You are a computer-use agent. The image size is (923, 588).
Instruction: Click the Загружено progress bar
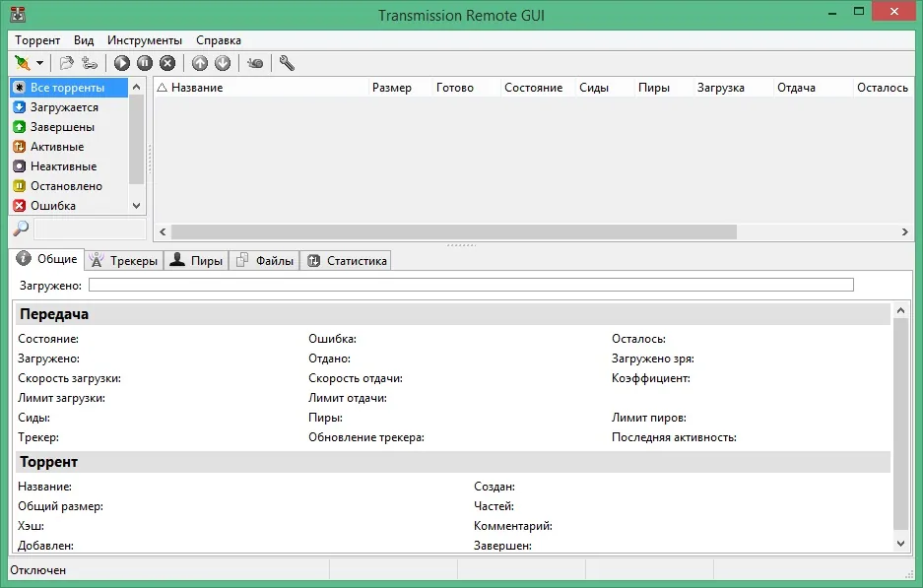click(x=471, y=285)
